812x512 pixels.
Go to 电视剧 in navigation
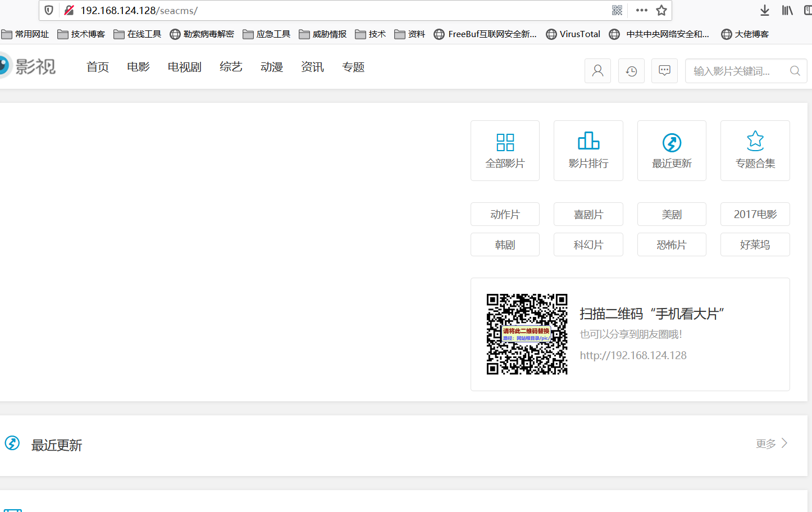pyautogui.click(x=185, y=67)
